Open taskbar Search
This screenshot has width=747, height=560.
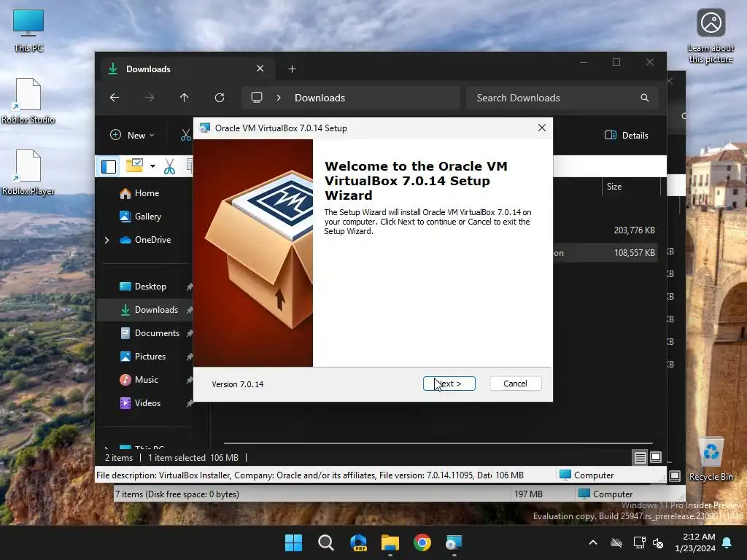pyautogui.click(x=326, y=542)
